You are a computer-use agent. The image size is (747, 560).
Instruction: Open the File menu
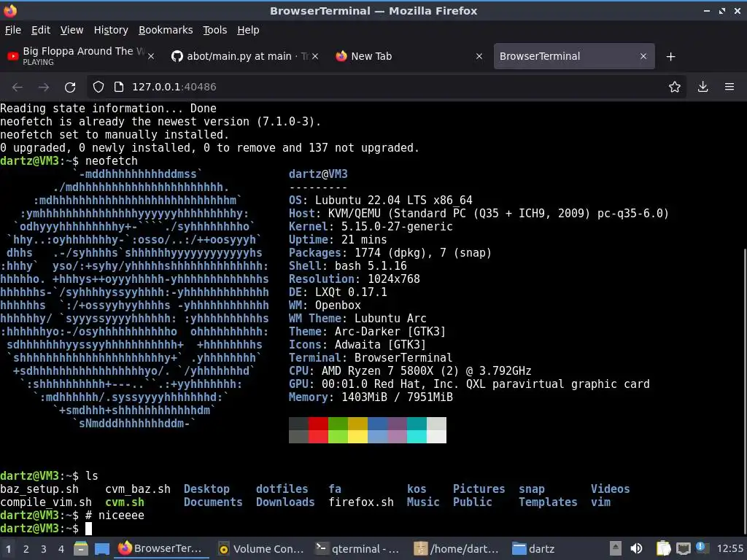click(13, 30)
